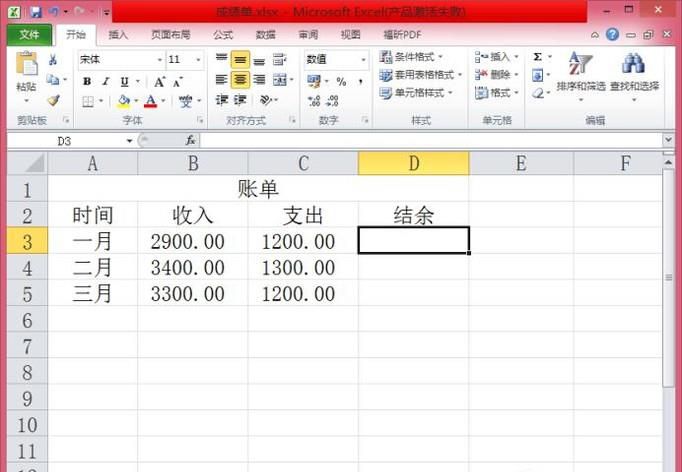This screenshot has height=472, width=682.
Task: Toggle Italic formatting
Action: click(x=106, y=81)
